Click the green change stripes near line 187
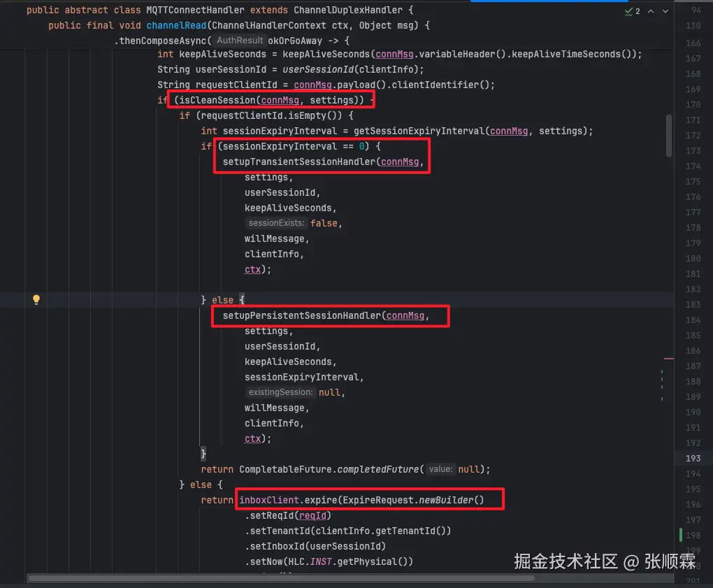 tap(661, 378)
